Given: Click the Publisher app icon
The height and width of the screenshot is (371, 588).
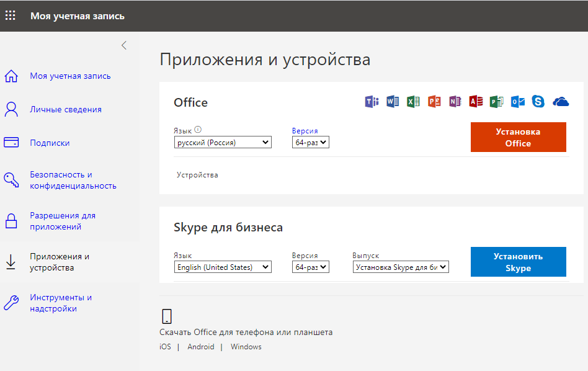Looking at the screenshot, I should click(496, 101).
